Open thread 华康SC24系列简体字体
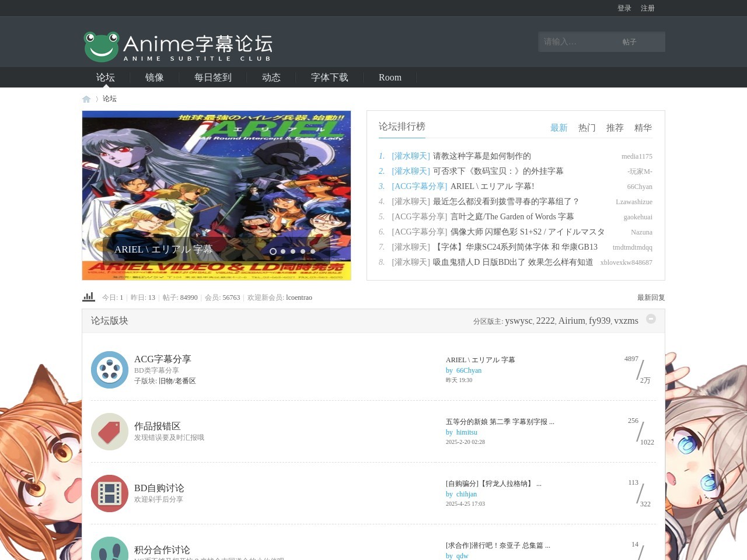This screenshot has height=560, width=747. (x=515, y=247)
